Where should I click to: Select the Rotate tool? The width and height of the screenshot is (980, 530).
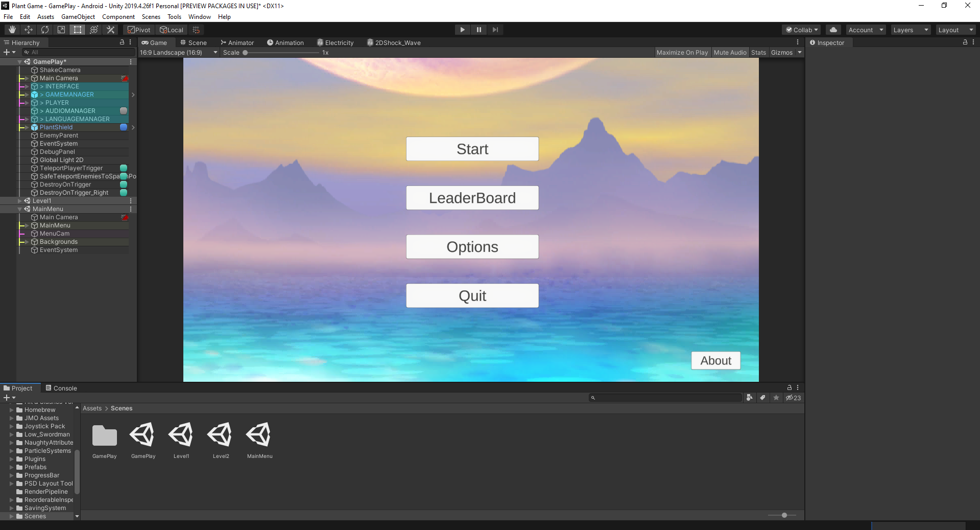click(x=45, y=30)
